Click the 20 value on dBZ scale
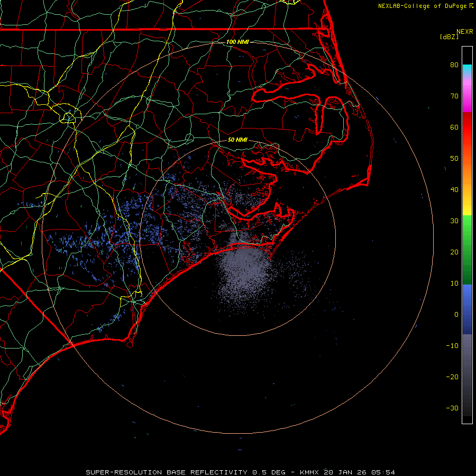The image size is (476, 476). 454,252
